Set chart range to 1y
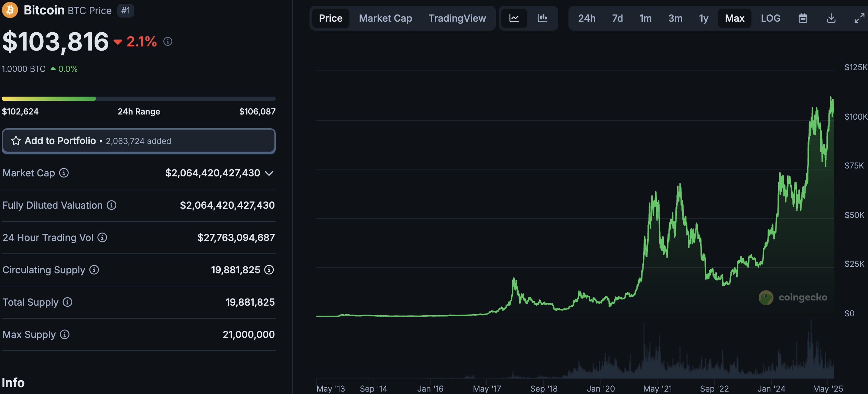The image size is (868, 394). (x=704, y=18)
